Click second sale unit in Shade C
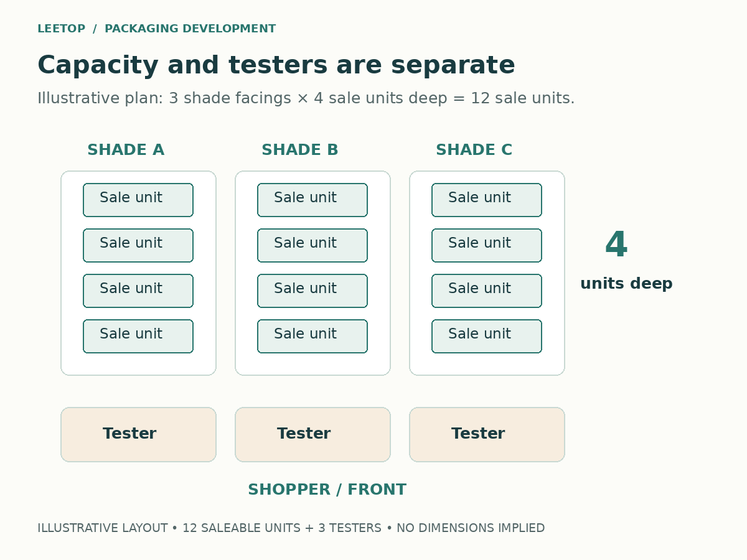 [487, 245]
